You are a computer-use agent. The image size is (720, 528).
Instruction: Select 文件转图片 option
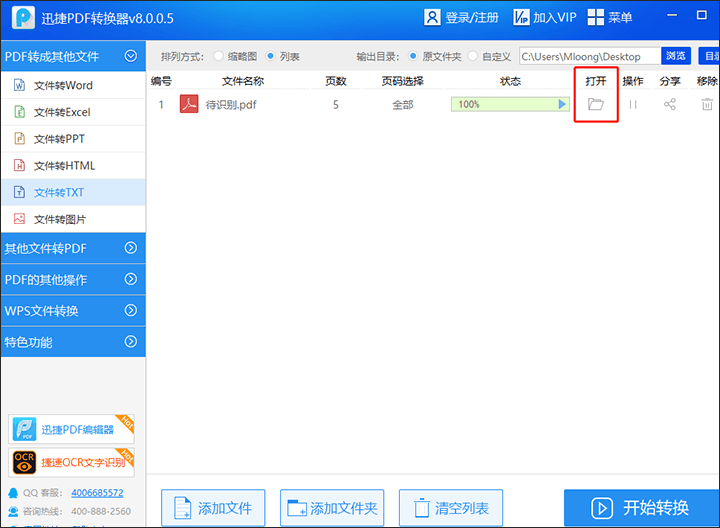pos(73,219)
